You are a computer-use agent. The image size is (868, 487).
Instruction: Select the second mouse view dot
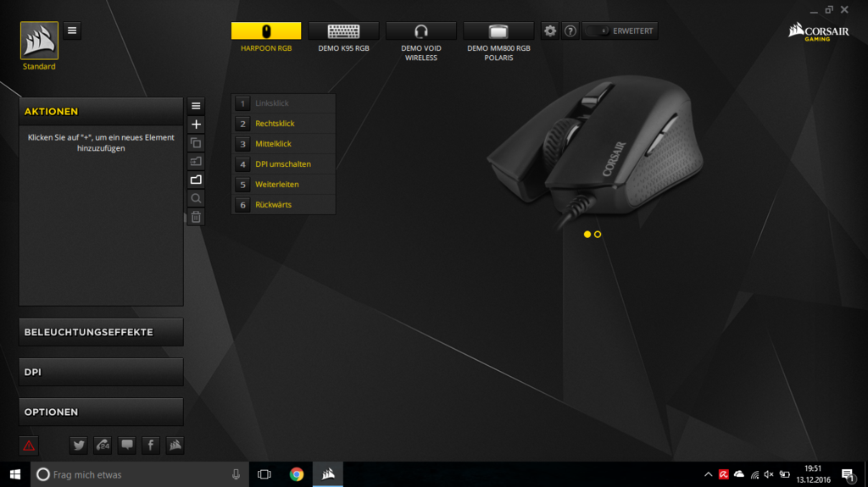click(598, 235)
